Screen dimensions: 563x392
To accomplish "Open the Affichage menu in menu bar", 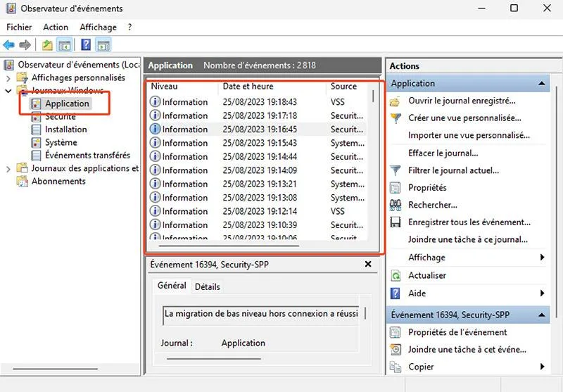I will point(98,27).
